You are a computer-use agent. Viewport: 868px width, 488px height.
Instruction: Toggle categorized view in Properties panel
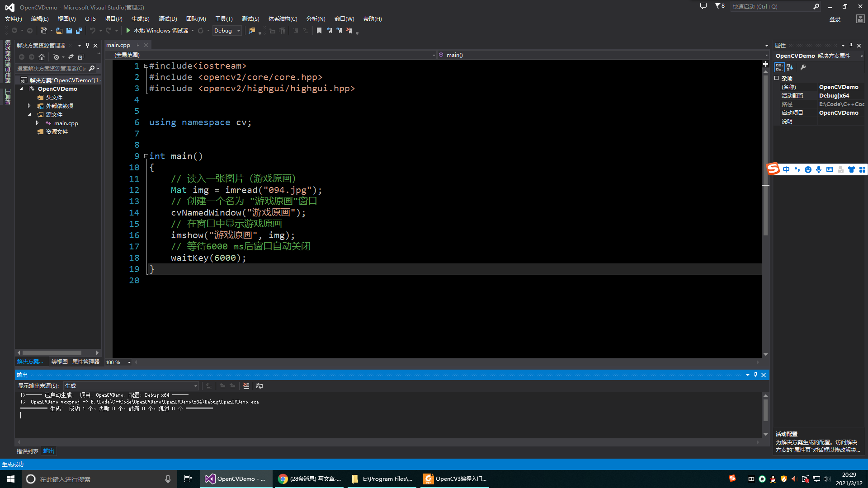click(x=779, y=67)
